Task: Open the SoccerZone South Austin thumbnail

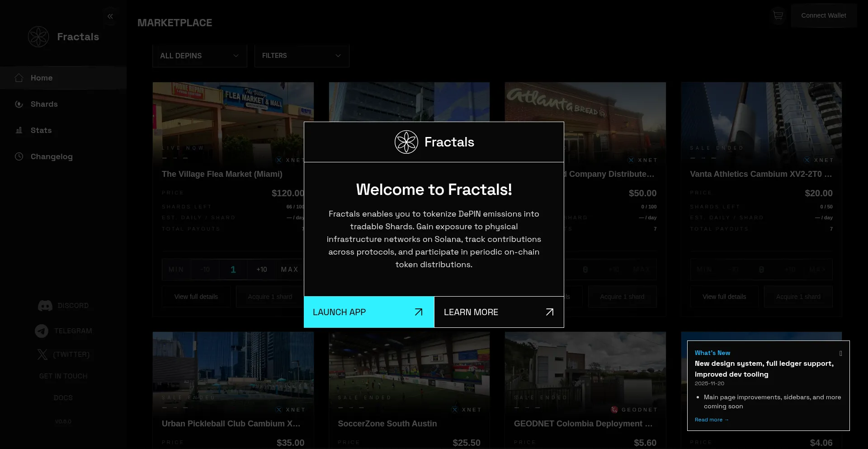Action: point(409,371)
